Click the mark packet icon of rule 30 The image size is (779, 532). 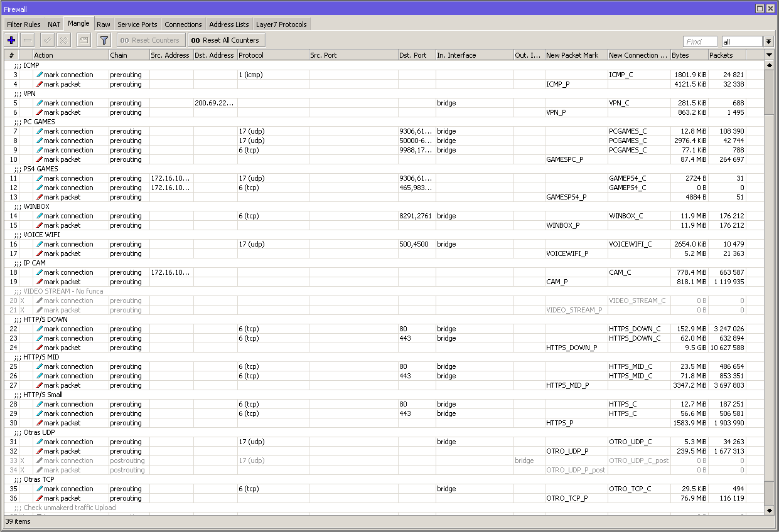39,423
